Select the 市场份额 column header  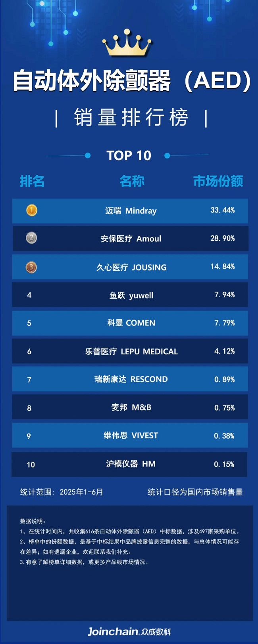218,181
